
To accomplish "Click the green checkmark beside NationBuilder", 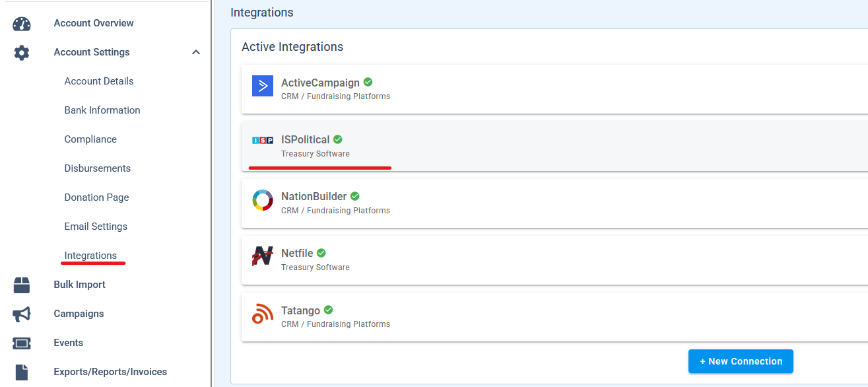I will (x=354, y=196).
